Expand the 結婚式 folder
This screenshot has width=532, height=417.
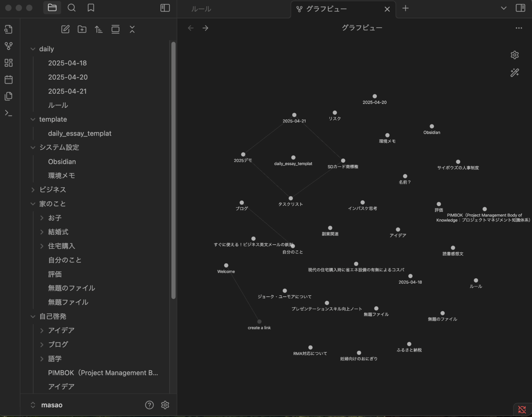[x=42, y=232]
